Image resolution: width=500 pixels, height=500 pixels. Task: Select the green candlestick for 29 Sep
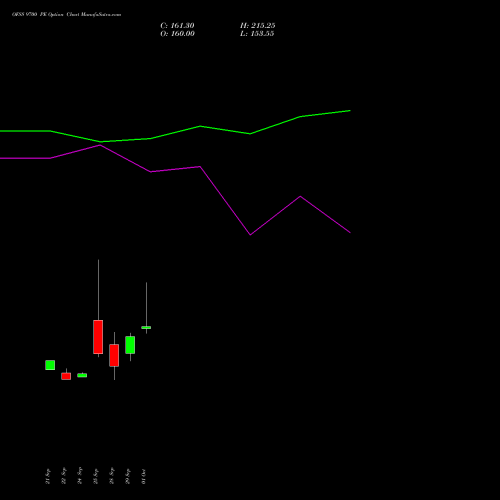130,345
